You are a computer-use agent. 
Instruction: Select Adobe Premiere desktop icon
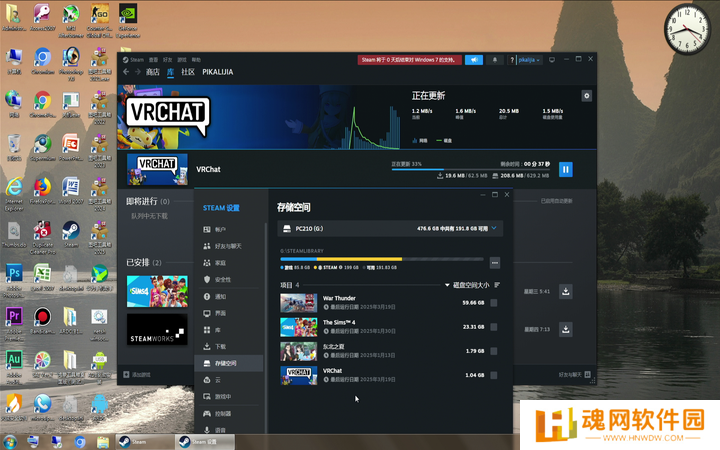(x=14, y=323)
